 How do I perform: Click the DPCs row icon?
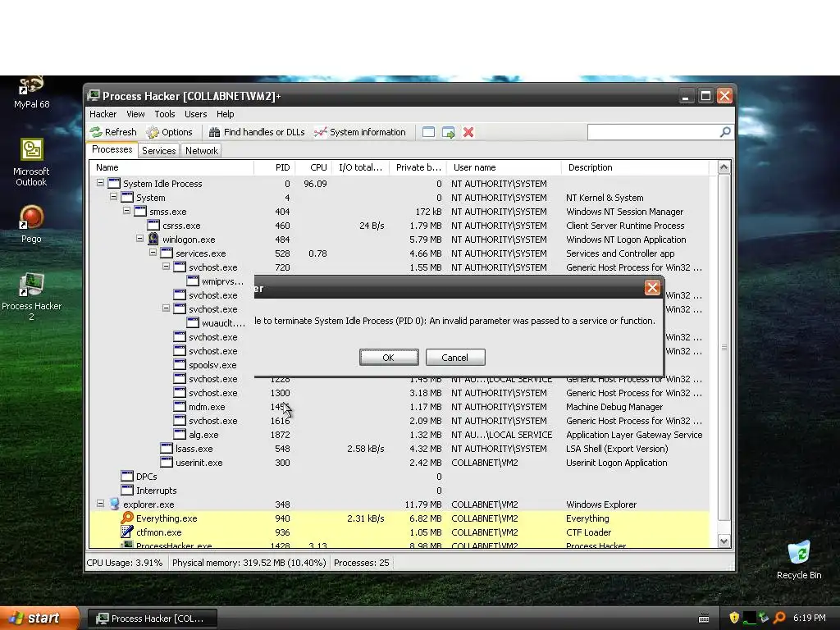point(127,477)
